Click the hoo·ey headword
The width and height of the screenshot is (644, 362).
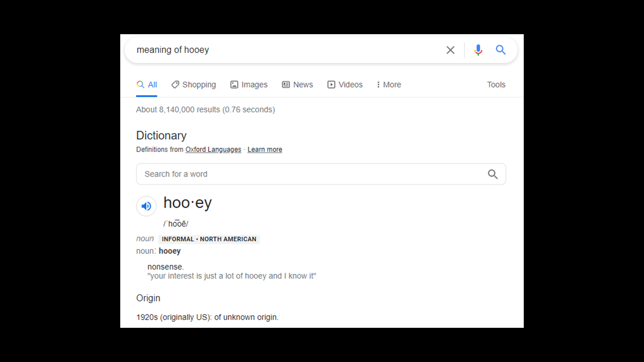point(188,203)
